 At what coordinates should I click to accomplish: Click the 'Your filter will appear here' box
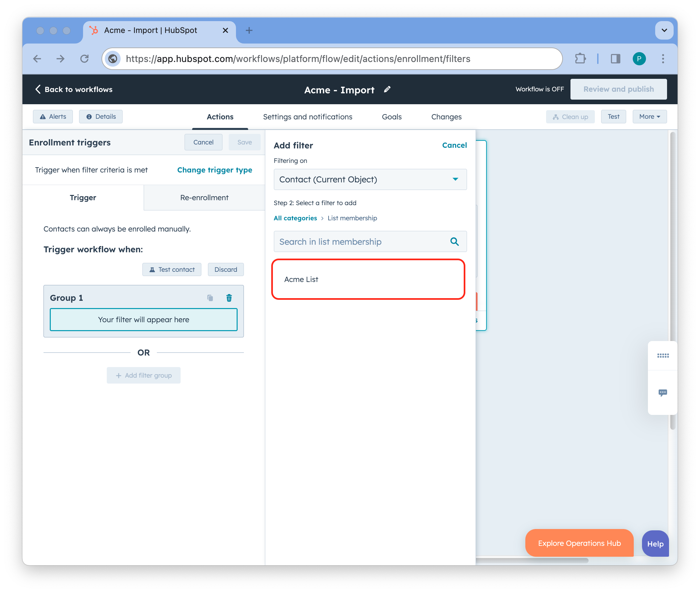point(143,320)
